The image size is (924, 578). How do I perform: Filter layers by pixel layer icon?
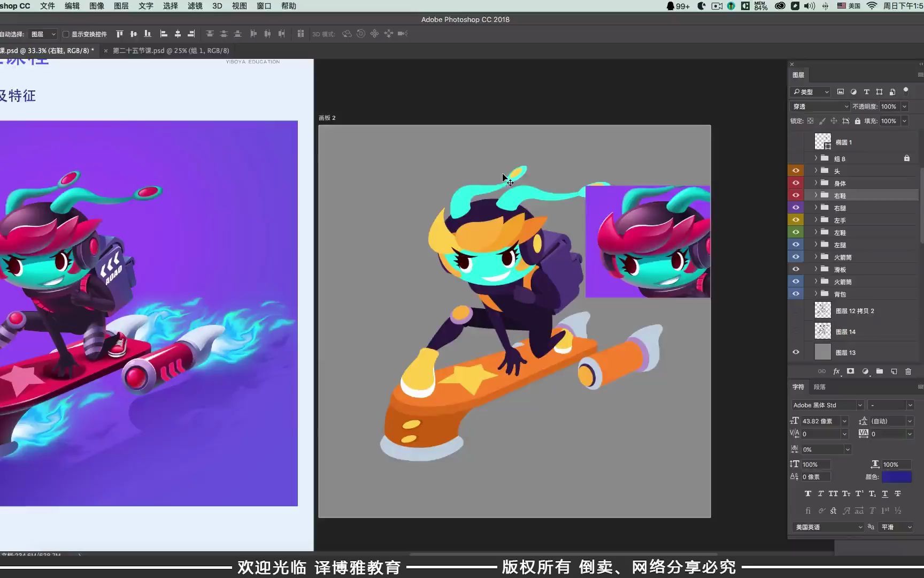coord(841,92)
